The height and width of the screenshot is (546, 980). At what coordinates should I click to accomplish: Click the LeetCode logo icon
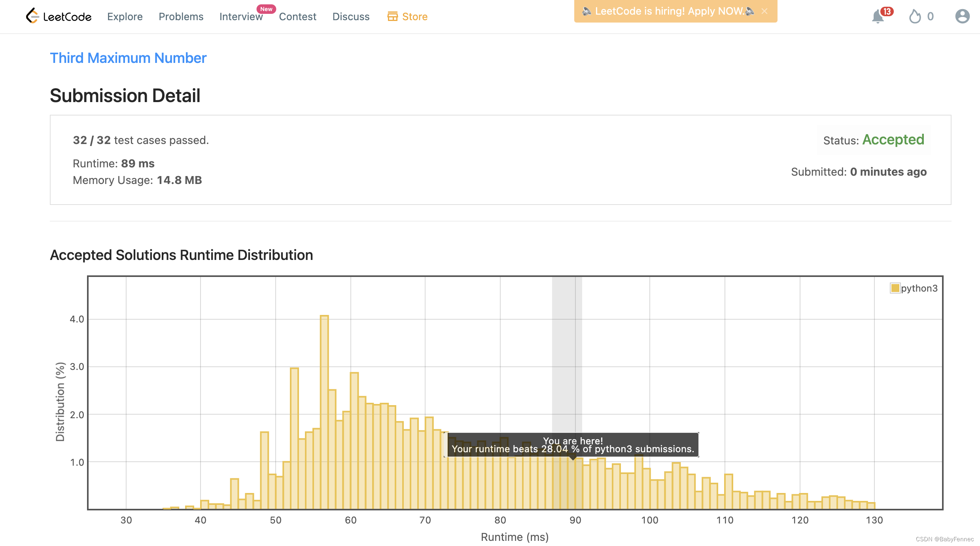(32, 16)
